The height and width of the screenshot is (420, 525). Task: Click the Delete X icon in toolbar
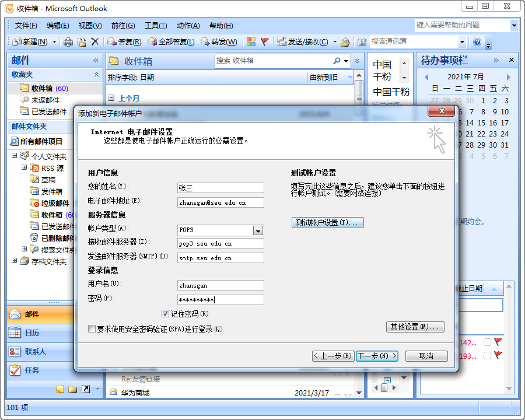(95, 41)
